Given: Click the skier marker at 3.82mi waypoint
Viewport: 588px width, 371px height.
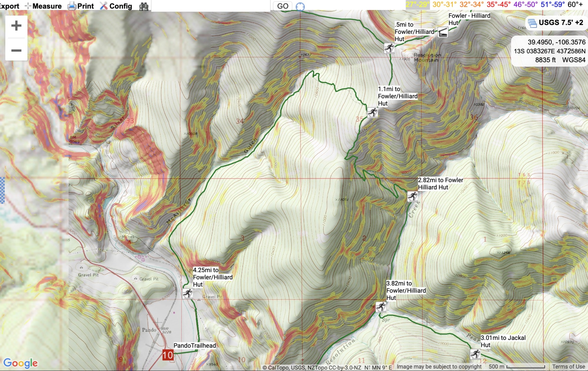Looking at the screenshot, I should click(381, 307).
